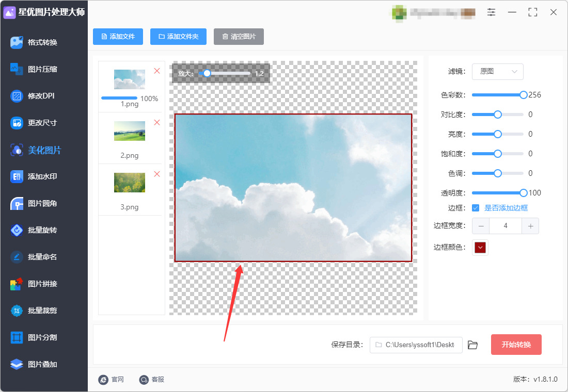Screen dimensions: 568x392
Task: Select the 批量裁剪 batch crop icon
Action: click(x=17, y=311)
